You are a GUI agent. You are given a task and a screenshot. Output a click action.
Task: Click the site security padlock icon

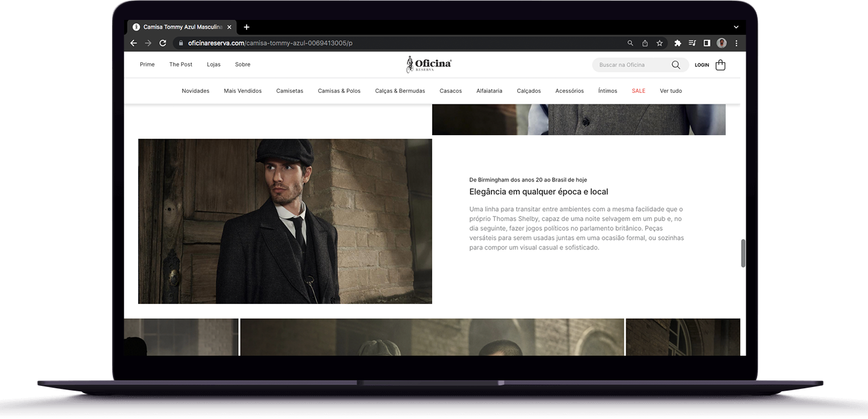[180, 43]
